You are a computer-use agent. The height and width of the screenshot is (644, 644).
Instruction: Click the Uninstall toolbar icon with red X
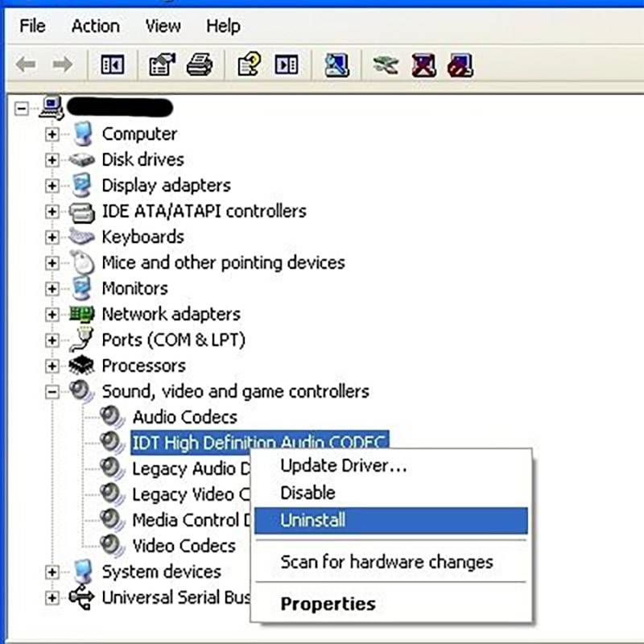(423, 65)
